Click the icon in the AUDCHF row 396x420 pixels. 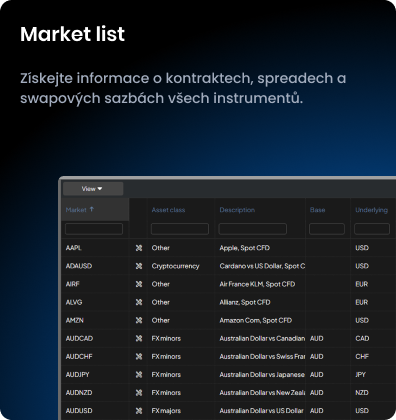coord(139,356)
